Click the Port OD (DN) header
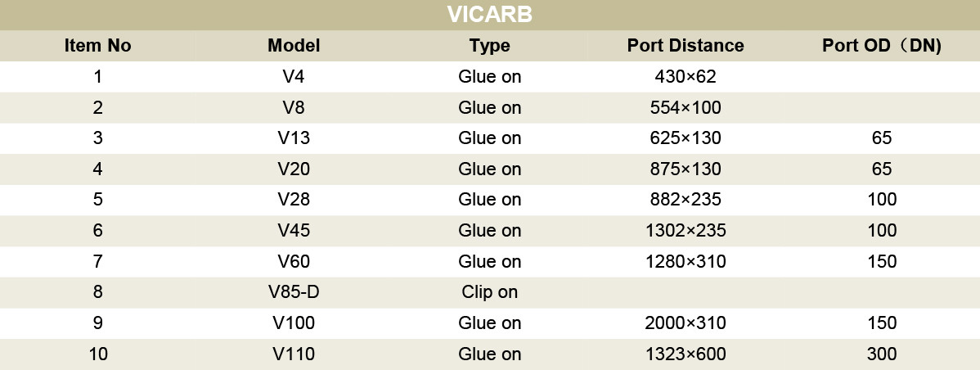This screenshot has height=370, width=980. click(882, 46)
